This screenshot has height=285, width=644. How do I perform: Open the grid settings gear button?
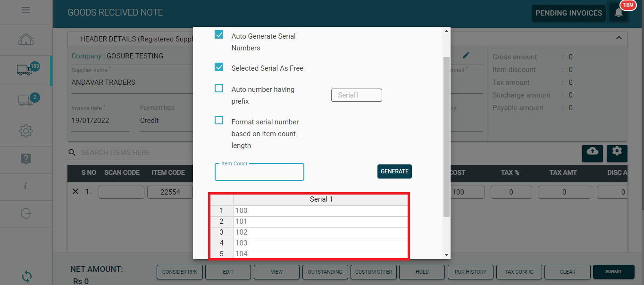click(617, 153)
